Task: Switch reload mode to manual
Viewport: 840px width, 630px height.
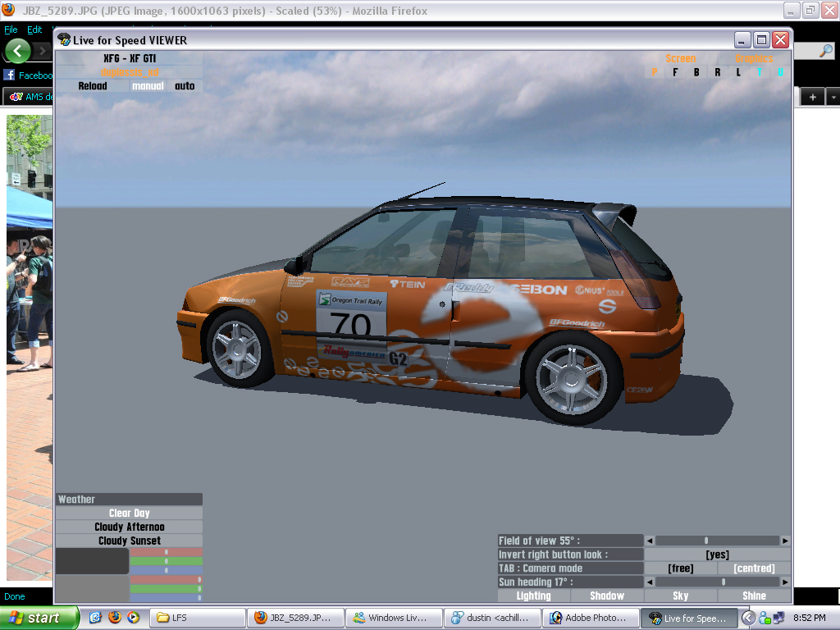Action: (148, 85)
